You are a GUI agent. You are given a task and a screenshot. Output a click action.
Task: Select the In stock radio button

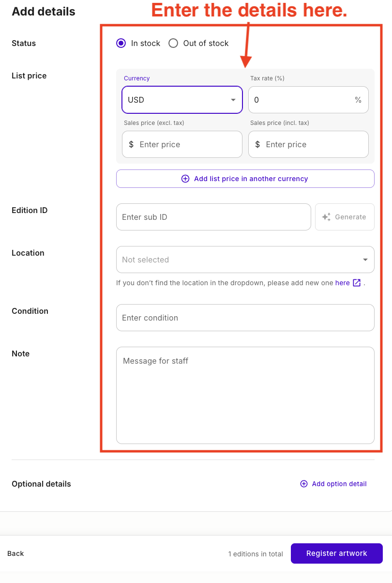coord(121,43)
